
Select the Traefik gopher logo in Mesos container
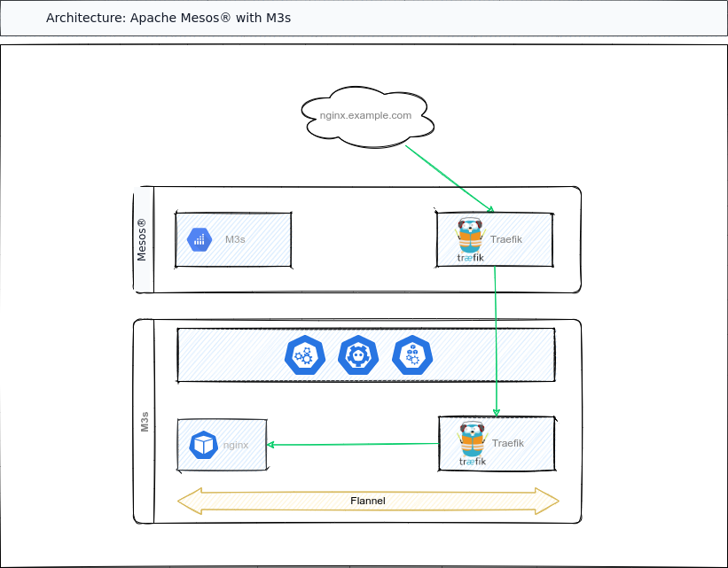[471, 239]
